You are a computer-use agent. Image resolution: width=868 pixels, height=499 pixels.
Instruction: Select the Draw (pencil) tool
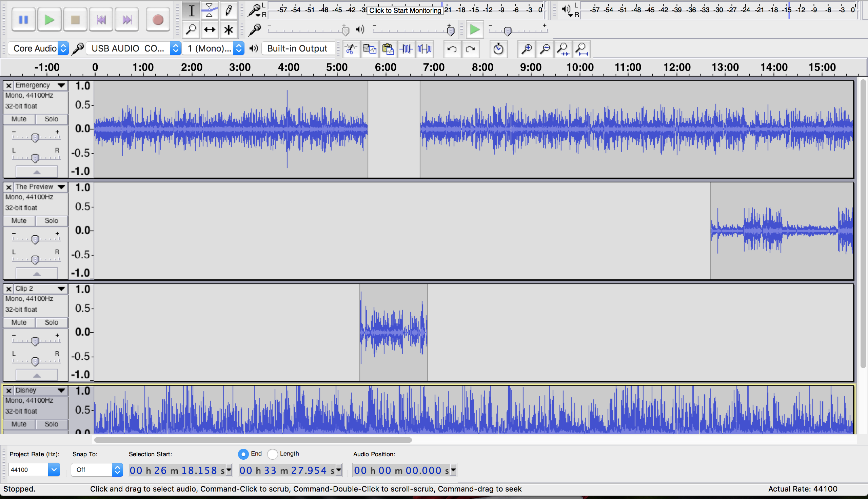click(x=228, y=11)
